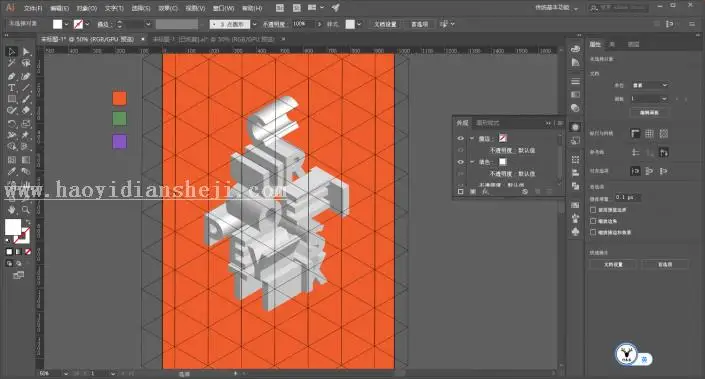
Task: Enable the 缩放圆角 checkbox
Action: click(593, 221)
